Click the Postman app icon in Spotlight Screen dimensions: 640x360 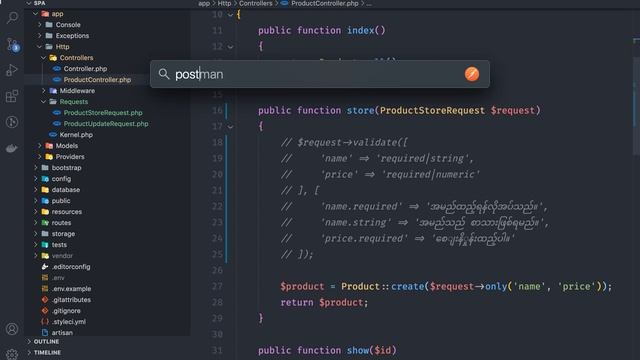472,74
